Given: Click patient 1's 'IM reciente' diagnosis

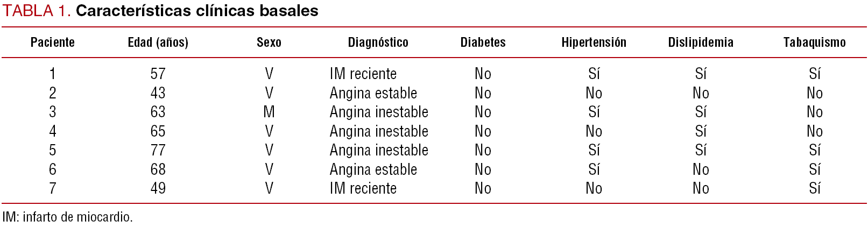Looking at the screenshot, I should 363,74.
